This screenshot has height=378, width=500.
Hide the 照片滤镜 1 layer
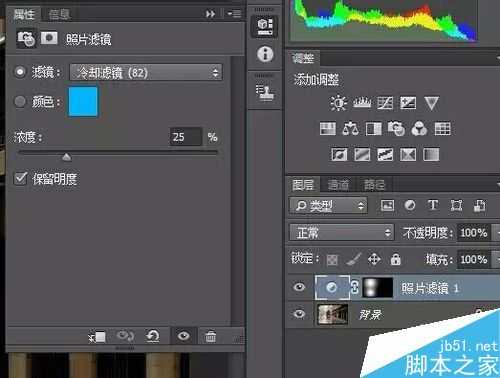pyautogui.click(x=299, y=287)
